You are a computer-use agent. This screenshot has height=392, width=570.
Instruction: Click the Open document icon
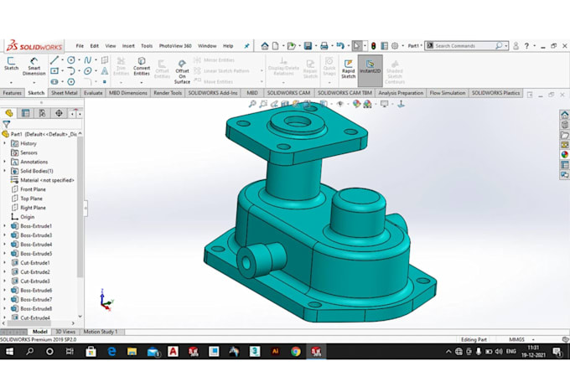coord(291,46)
